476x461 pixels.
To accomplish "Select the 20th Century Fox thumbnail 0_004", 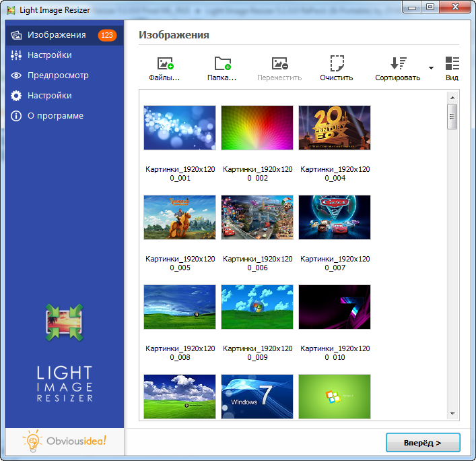I will (x=335, y=127).
